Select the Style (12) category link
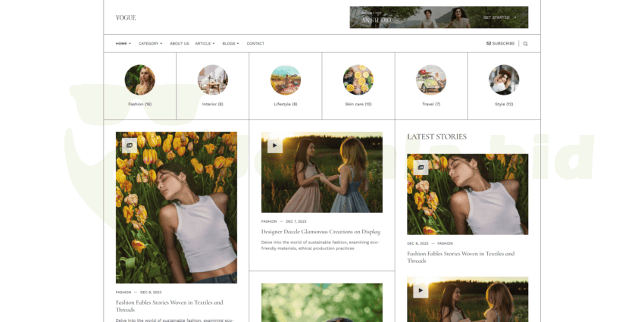Viewport: 644px width, 322px height. 504,104
